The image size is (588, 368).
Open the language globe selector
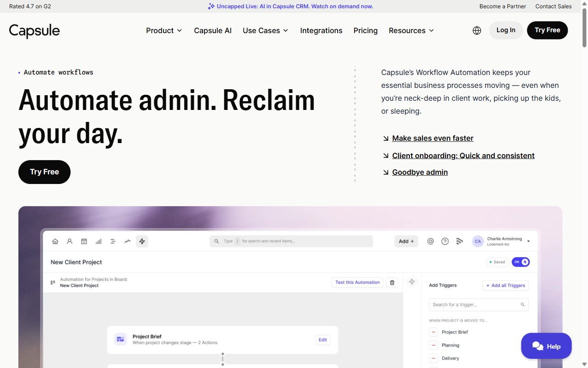(477, 30)
